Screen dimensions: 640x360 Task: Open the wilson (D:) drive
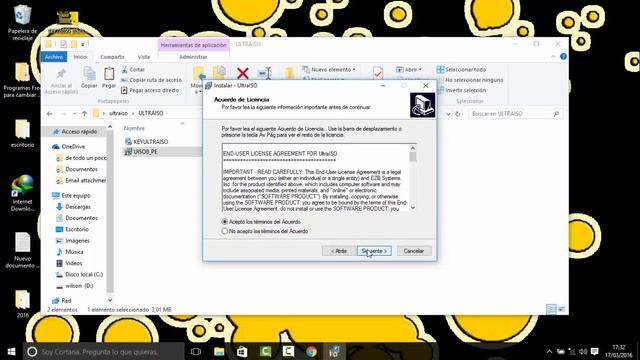pyautogui.click(x=75, y=286)
